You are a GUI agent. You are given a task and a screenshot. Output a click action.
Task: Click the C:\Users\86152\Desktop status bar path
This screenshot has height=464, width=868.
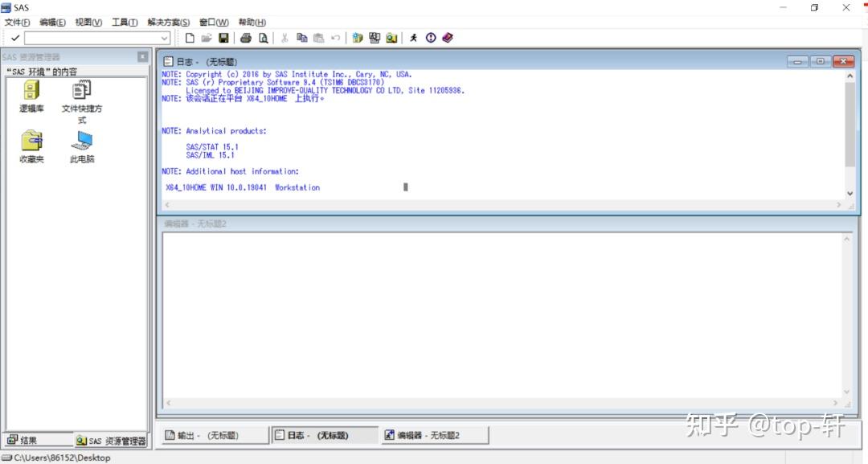coord(62,458)
